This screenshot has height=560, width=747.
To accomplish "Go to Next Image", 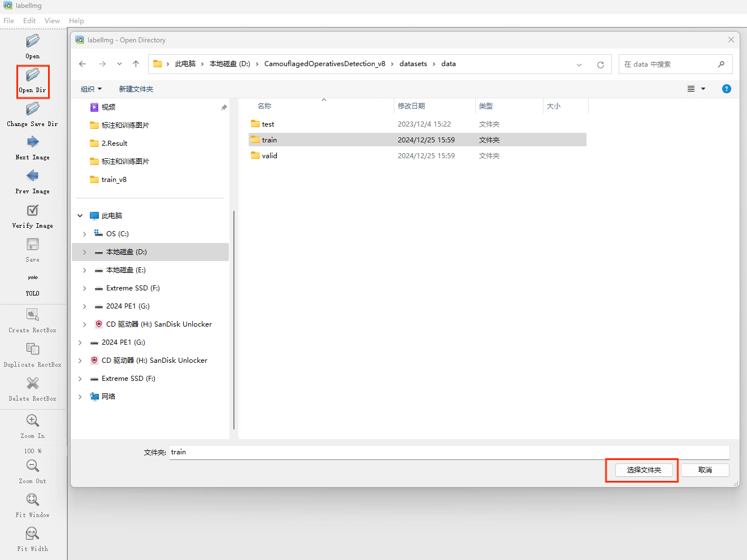I will coord(33,142).
